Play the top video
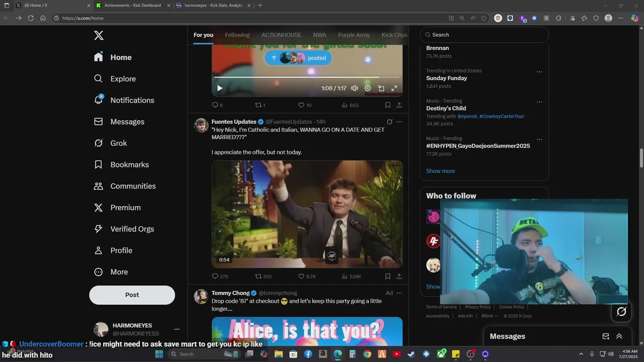Screen dimensions: 644x362 click(219, 88)
